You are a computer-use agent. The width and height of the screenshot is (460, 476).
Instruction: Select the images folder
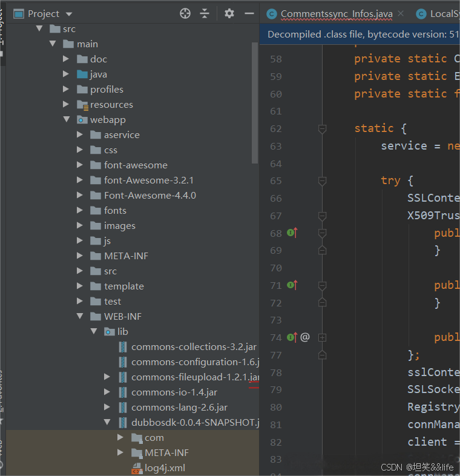pyautogui.click(x=120, y=226)
